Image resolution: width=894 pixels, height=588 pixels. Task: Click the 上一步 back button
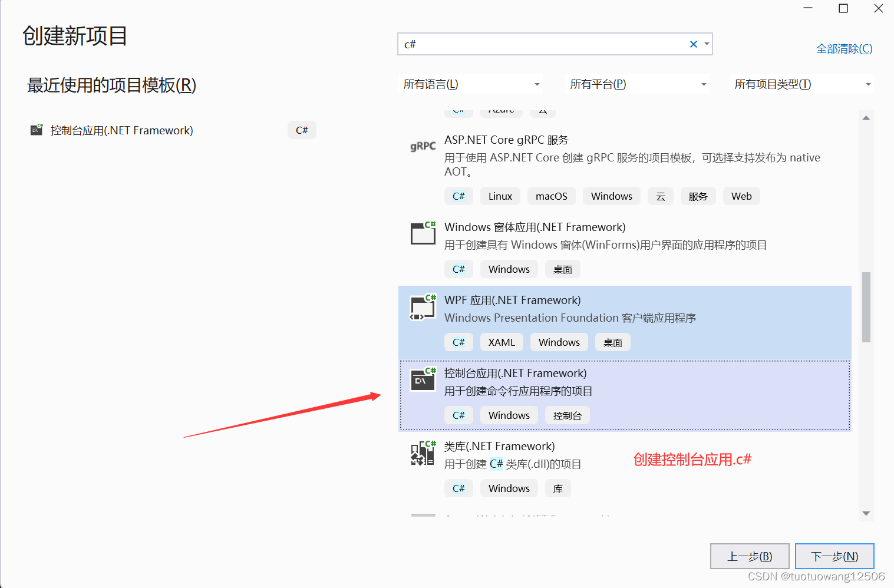click(750, 556)
